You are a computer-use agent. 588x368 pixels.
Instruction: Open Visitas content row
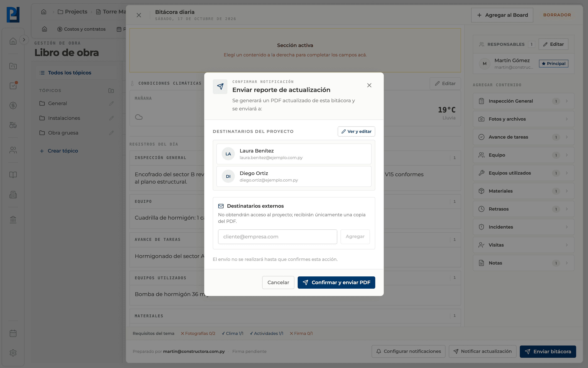point(523,245)
